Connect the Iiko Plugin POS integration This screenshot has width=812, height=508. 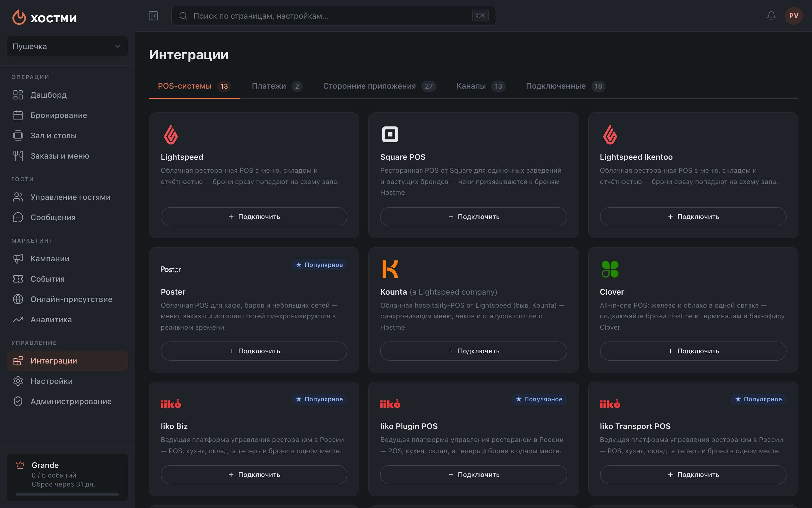473,475
